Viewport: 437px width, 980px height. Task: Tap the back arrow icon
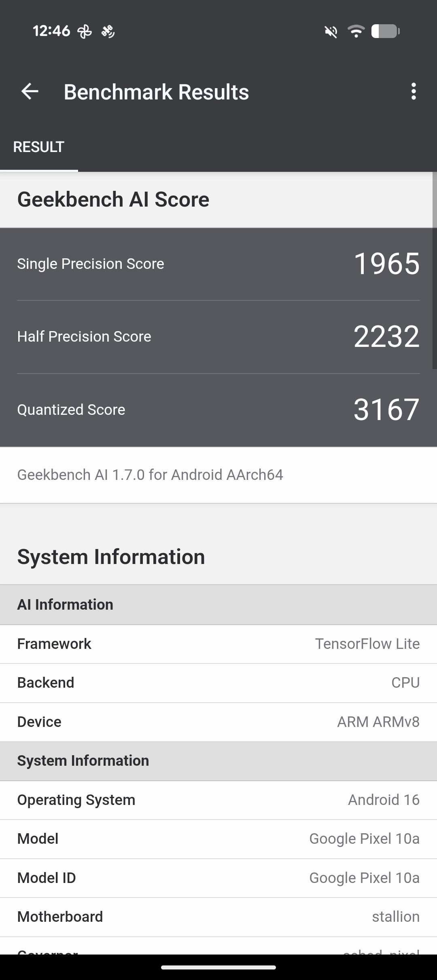[x=30, y=92]
